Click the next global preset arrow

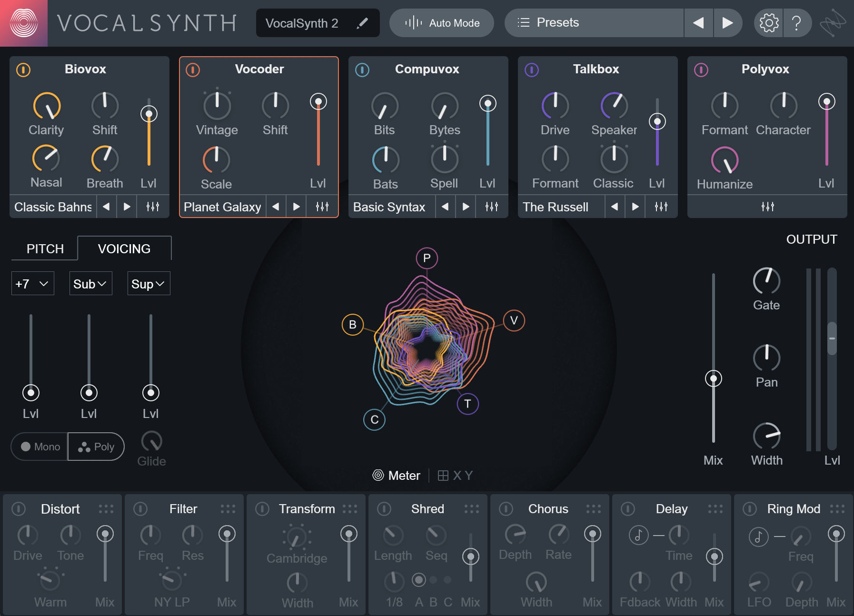click(727, 23)
